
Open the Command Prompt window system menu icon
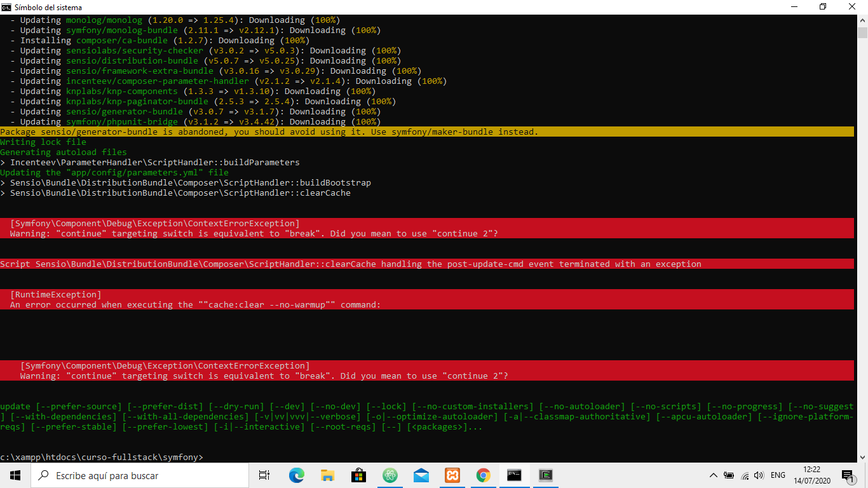click(6, 7)
